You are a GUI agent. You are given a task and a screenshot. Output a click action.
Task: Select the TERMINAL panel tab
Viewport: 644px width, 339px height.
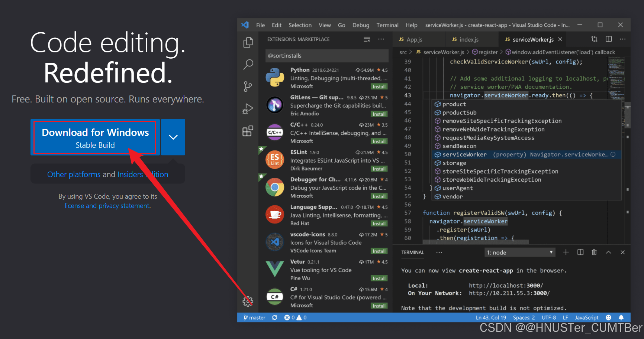413,252
